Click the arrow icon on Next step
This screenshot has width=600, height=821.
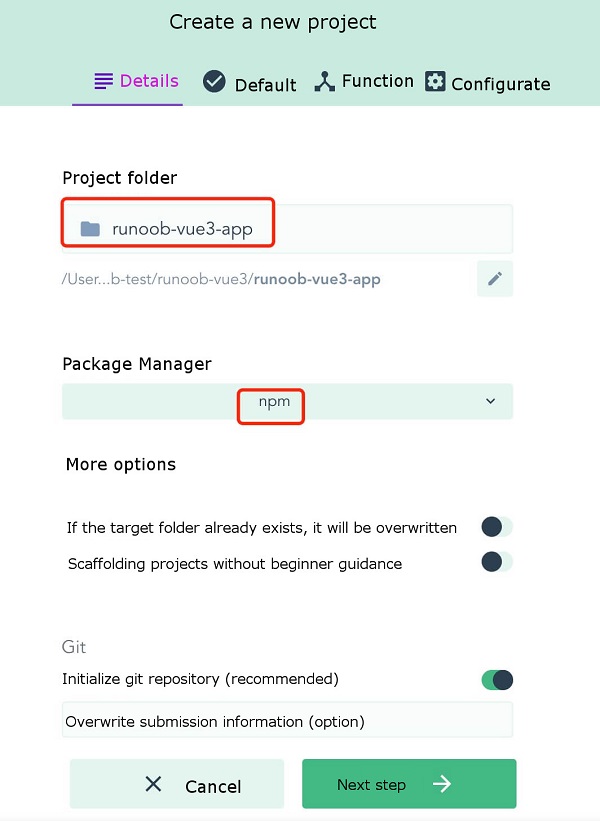[442, 784]
